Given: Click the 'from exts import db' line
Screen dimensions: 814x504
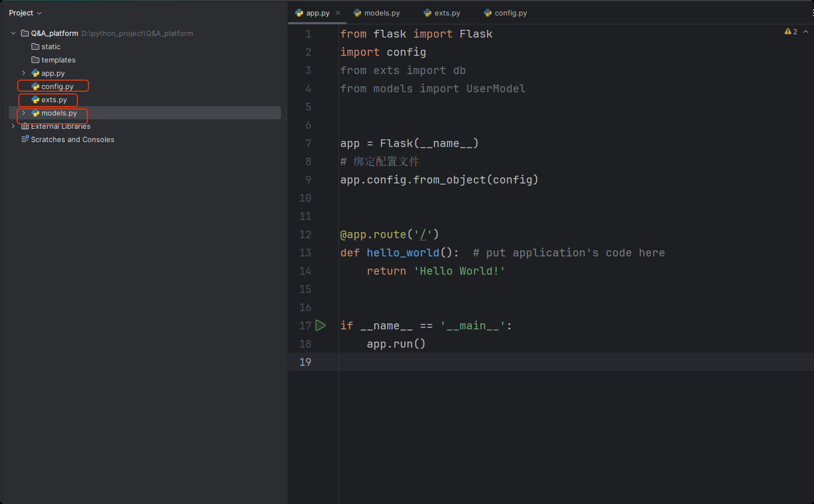Looking at the screenshot, I should (x=403, y=70).
